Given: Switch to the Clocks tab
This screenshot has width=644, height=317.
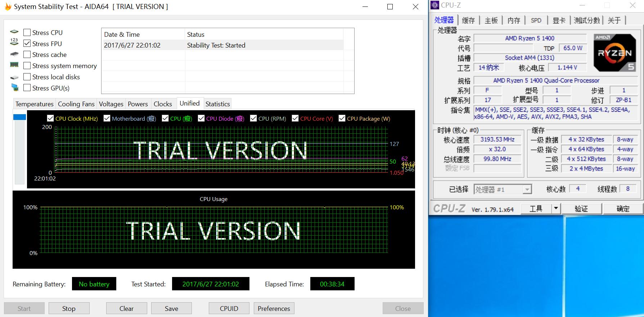Looking at the screenshot, I should coord(163,104).
